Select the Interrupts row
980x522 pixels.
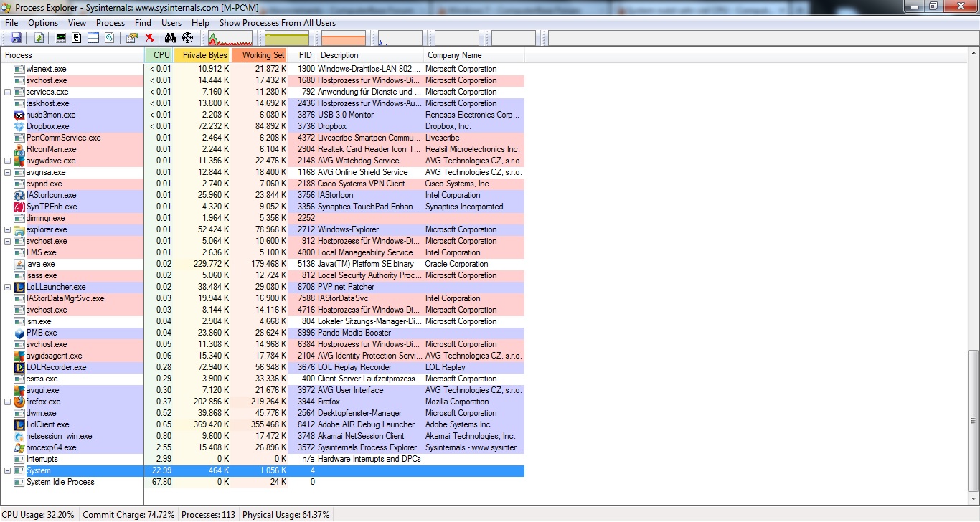click(262, 459)
